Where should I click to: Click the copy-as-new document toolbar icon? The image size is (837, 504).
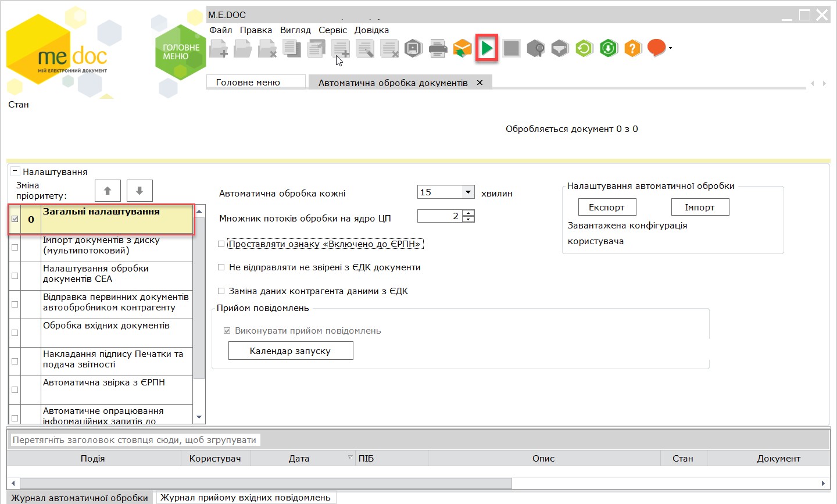(x=316, y=48)
